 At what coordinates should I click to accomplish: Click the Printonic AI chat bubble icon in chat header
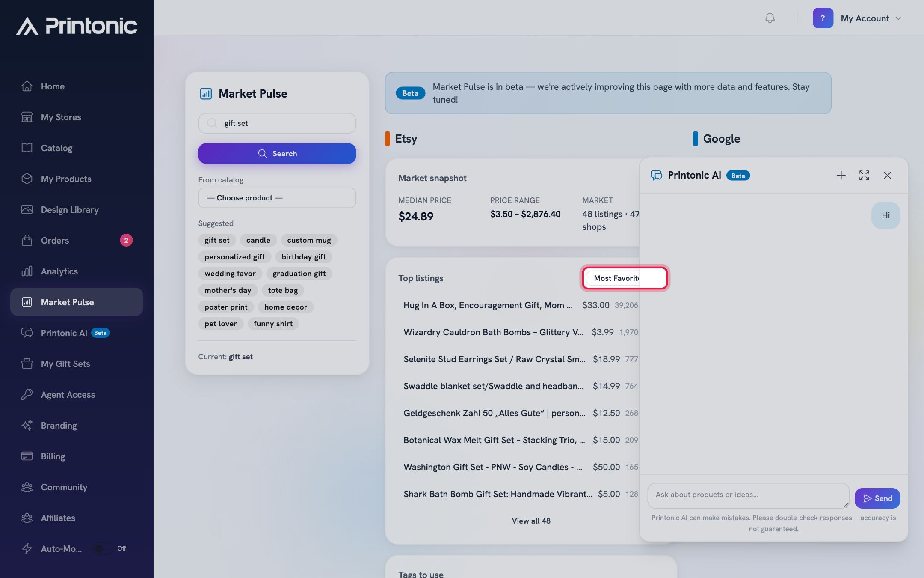[656, 176]
